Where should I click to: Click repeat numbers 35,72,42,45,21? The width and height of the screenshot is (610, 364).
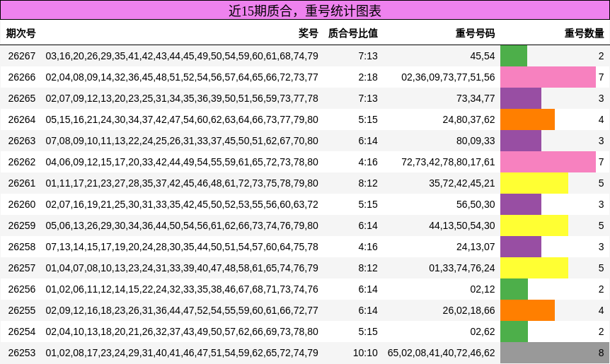[x=462, y=183]
